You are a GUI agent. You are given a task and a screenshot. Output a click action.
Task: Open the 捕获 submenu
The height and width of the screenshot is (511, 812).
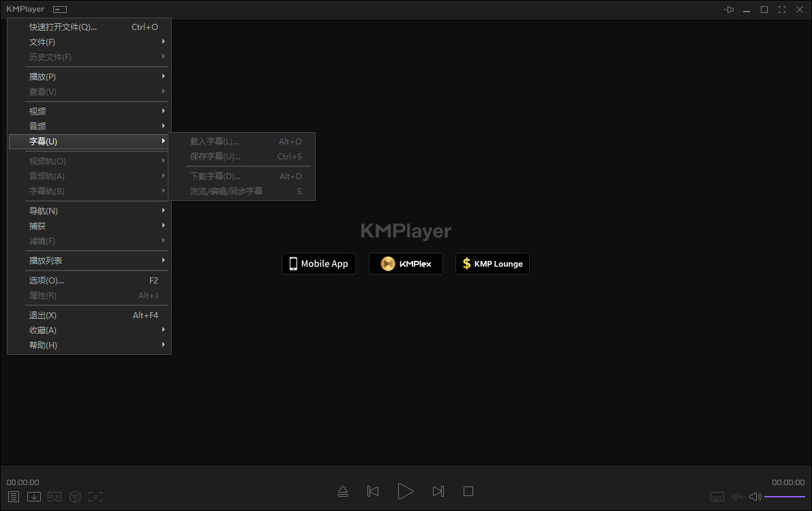pos(89,226)
